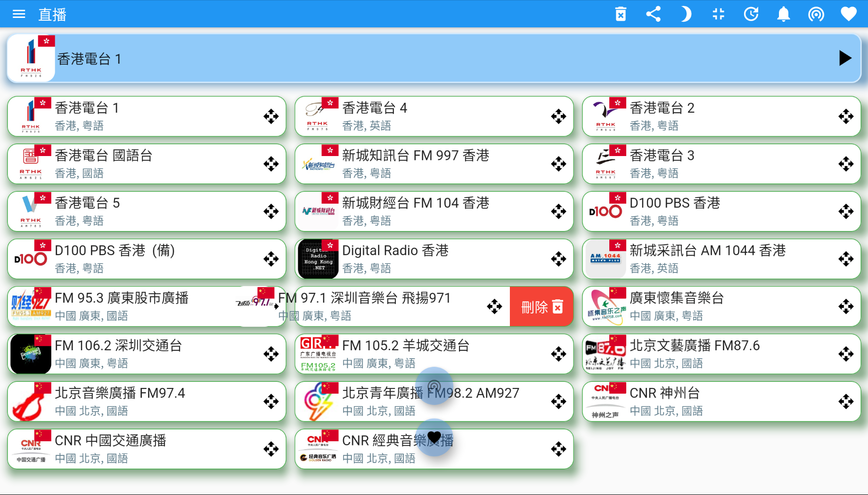Screen dimensions: 868x495
Task: Tap the radio broadcast icon in toolbar
Action: [816, 14]
